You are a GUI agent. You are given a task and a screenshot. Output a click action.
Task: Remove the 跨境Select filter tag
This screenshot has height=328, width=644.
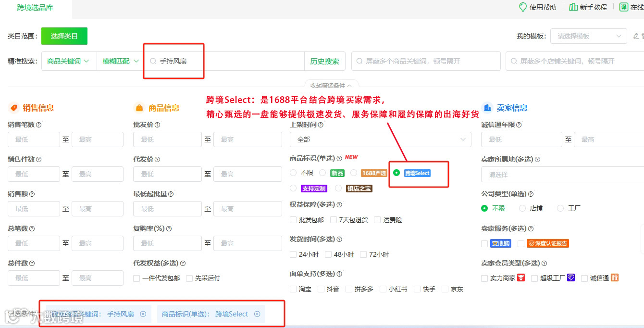(x=257, y=314)
